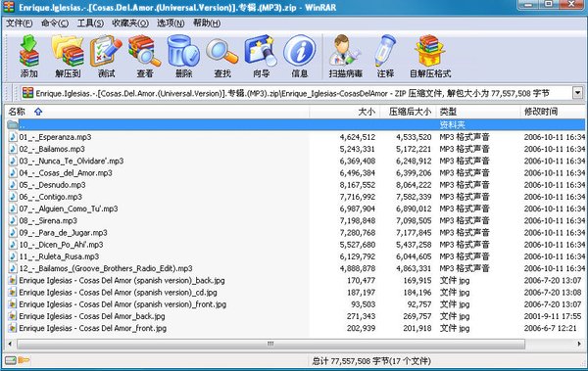Click music icon of 06_-_Contigo.mp3
The height and width of the screenshot is (371, 588).
pos(13,197)
